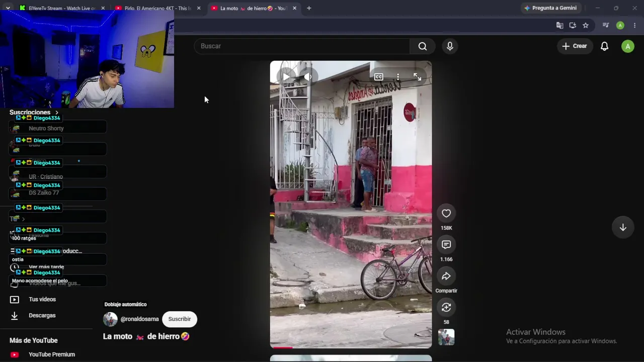Open the @ronaldosama channel link

click(140, 319)
